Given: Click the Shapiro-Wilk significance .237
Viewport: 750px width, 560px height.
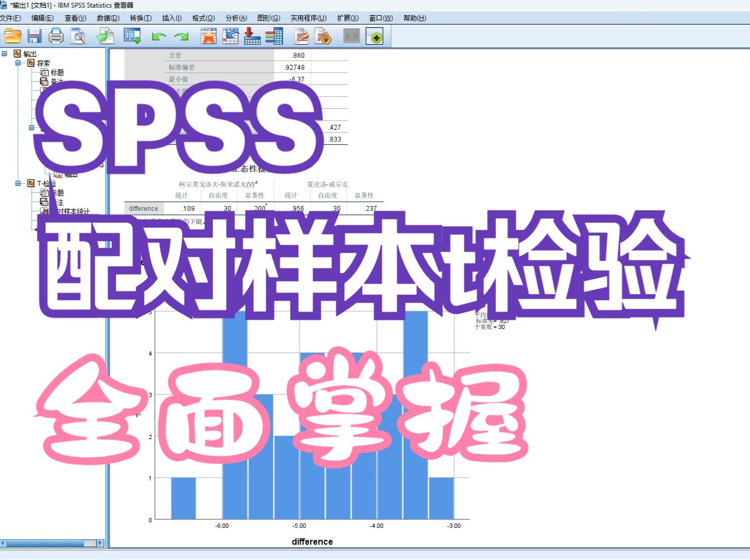Looking at the screenshot, I should tap(371, 209).
